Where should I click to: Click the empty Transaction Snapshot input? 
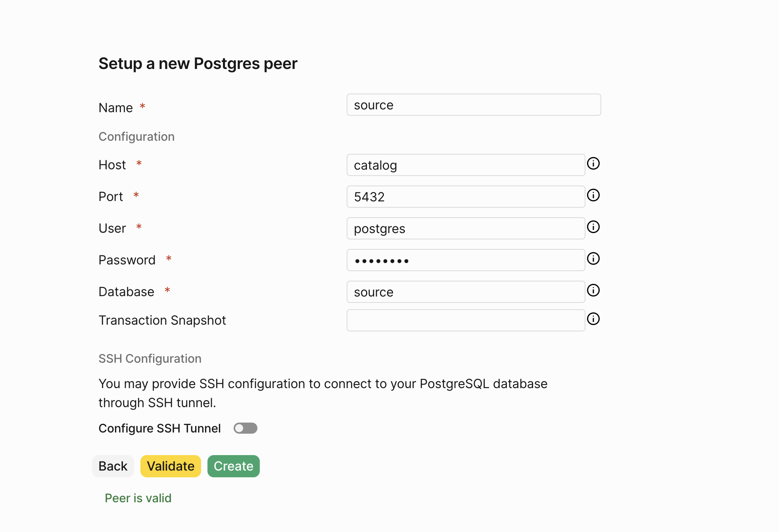(x=466, y=320)
